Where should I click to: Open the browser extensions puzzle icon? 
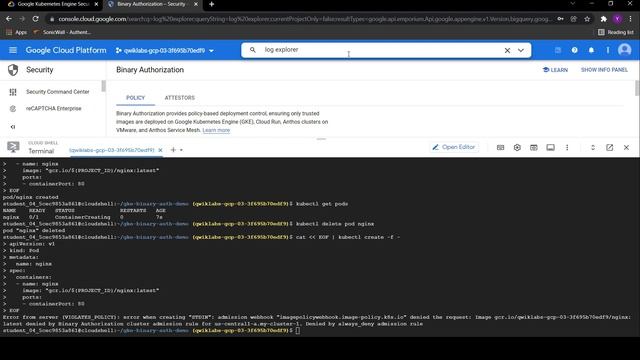(x=603, y=19)
